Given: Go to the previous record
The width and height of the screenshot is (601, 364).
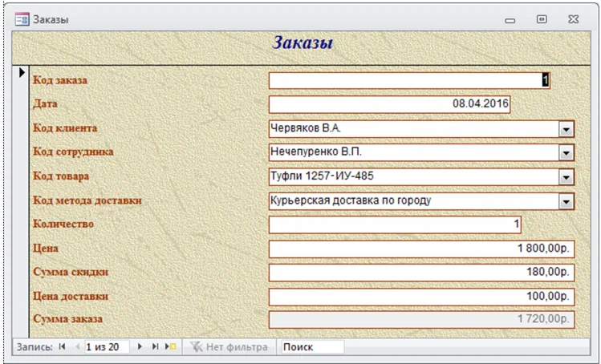Looking at the screenshot, I should point(77,347).
